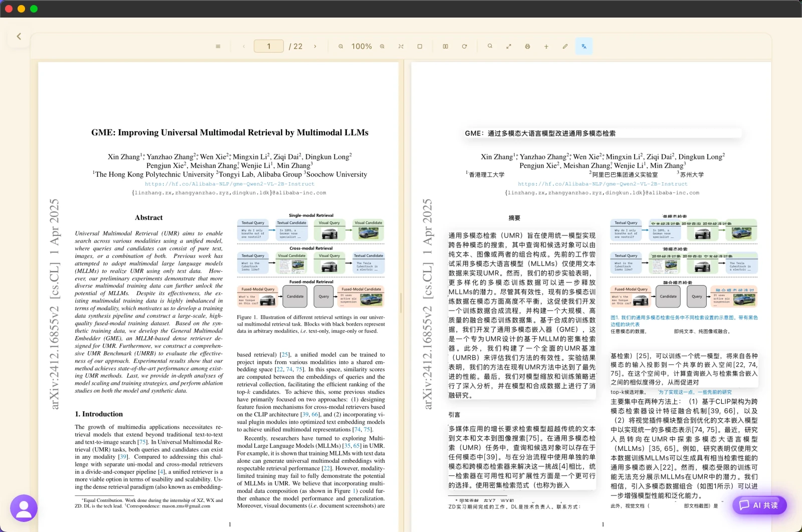Screen dimensions: 802x532
Task: Open the user profile avatar
Action: (x=24, y=508)
